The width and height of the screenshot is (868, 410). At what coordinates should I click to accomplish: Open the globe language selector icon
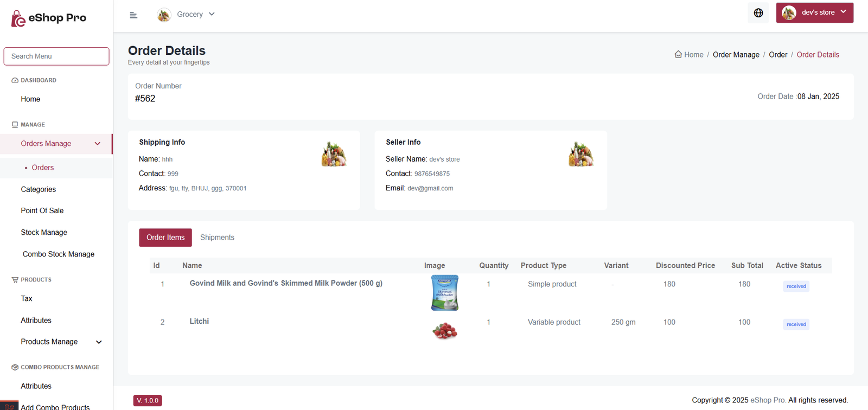tap(758, 13)
